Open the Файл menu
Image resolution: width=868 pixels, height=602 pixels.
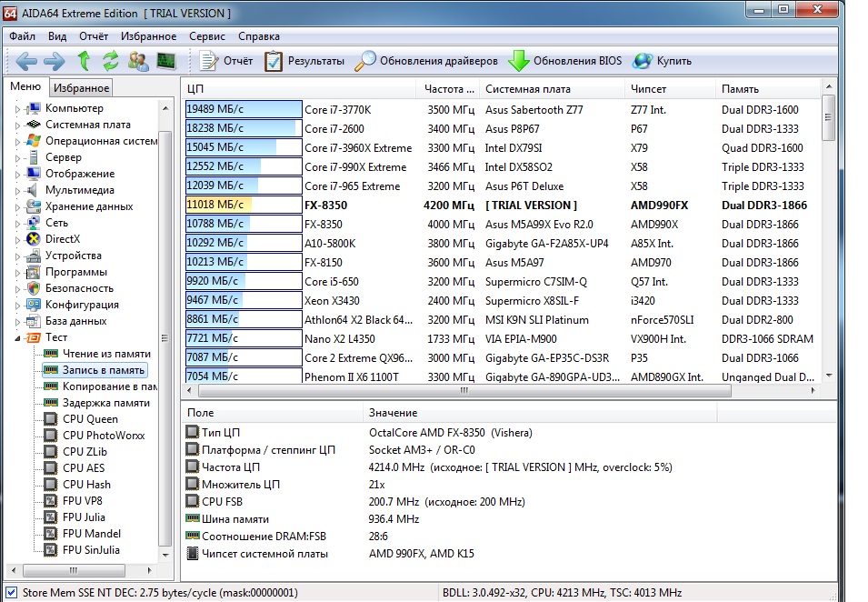pos(22,36)
